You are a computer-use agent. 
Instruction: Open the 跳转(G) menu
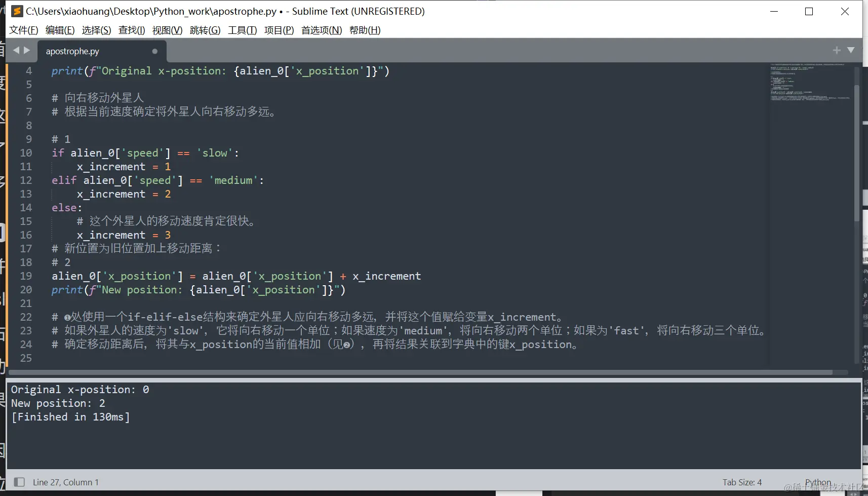pos(205,30)
